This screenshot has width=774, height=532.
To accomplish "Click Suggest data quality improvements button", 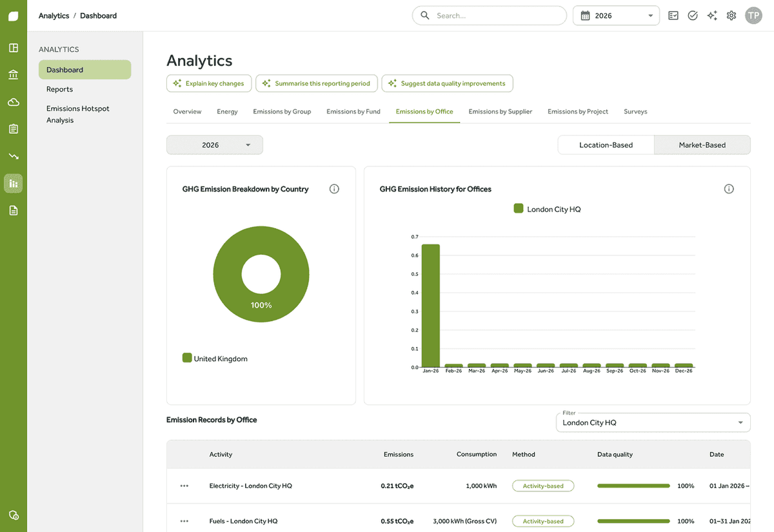I will point(447,83).
